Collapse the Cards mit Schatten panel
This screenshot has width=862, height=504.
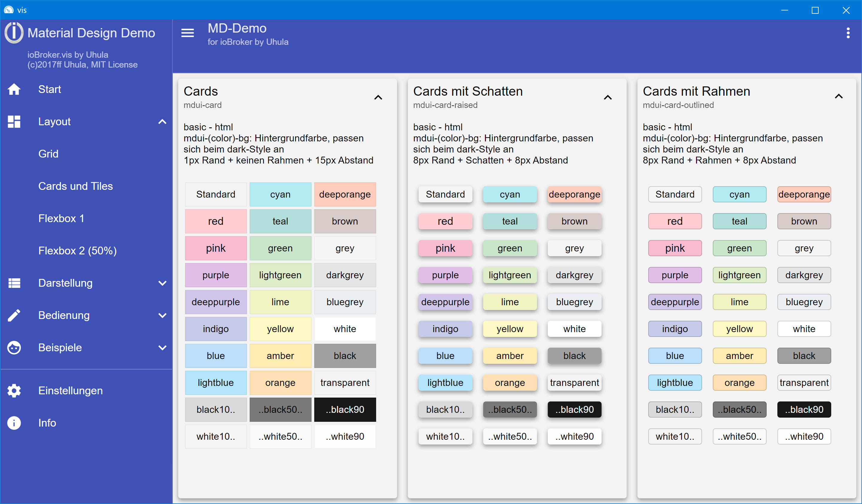point(608,97)
